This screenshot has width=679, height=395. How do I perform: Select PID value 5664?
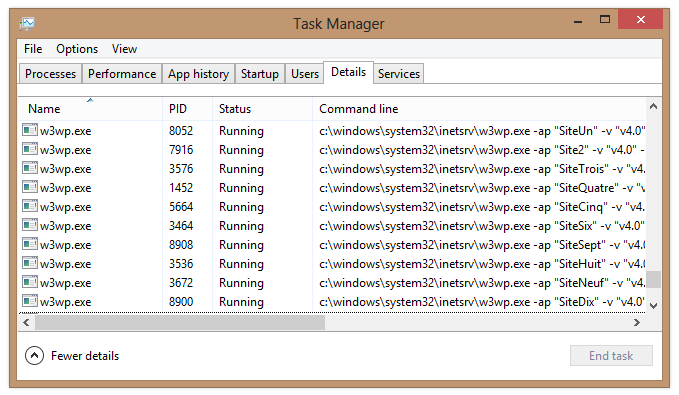click(x=181, y=207)
